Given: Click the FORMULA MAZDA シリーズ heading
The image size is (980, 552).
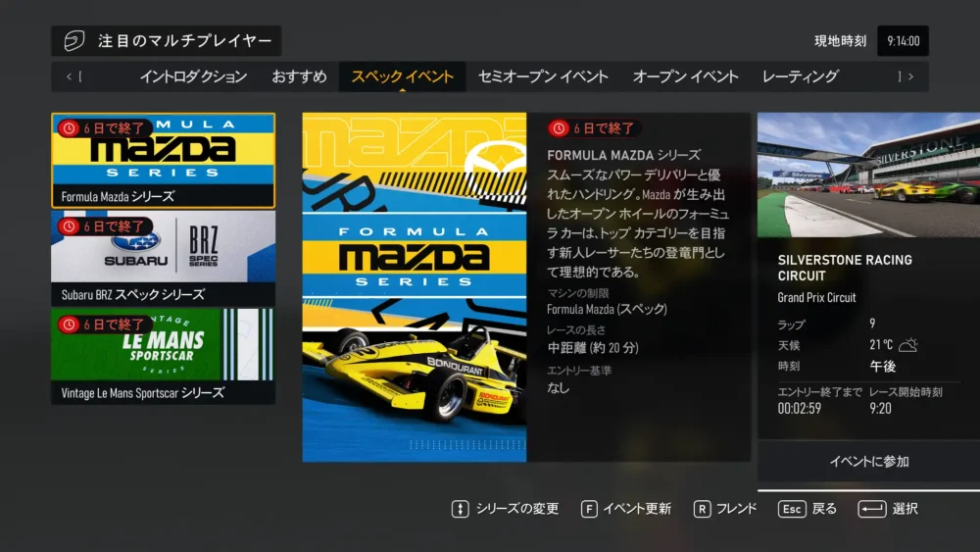Looking at the screenshot, I should point(623,155).
